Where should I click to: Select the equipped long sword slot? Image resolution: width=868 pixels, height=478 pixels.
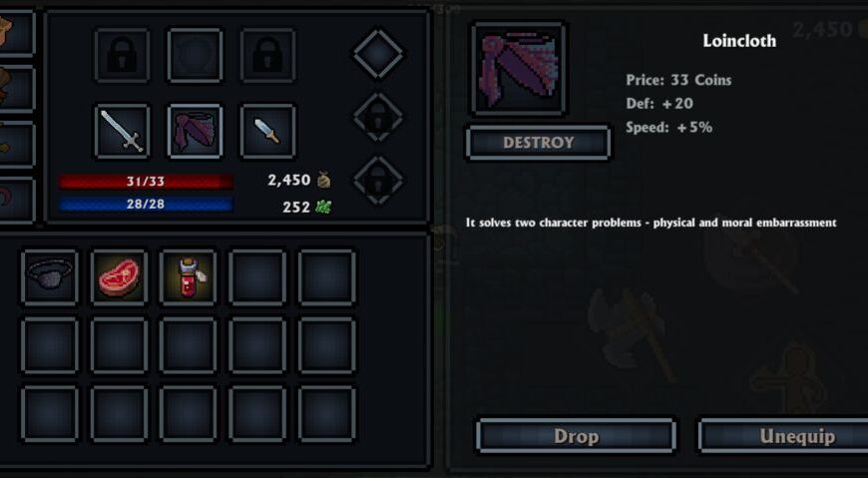point(123,132)
